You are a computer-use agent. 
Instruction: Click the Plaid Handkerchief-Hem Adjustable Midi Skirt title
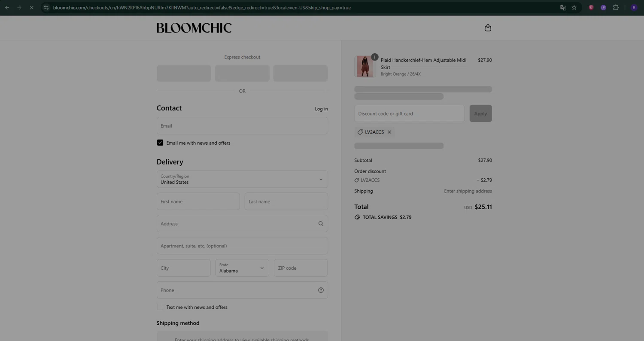[x=423, y=64]
